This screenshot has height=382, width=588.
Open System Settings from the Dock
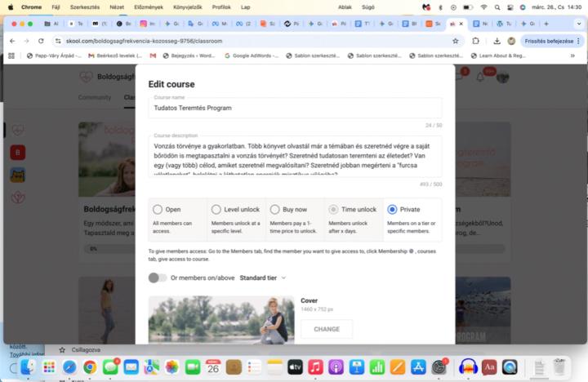pos(439,367)
